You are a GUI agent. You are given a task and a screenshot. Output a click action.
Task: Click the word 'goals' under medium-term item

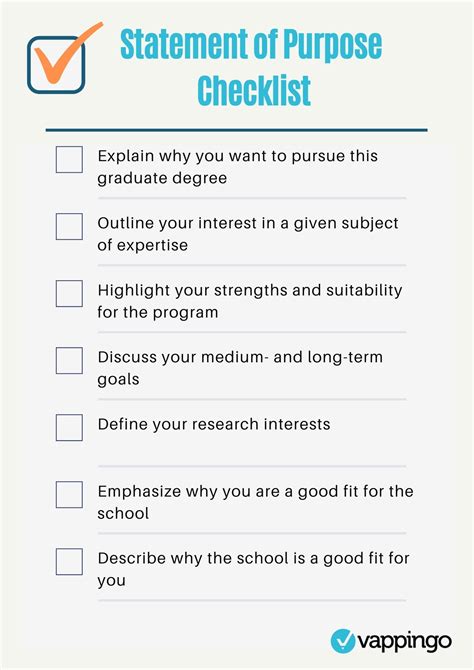118,379
